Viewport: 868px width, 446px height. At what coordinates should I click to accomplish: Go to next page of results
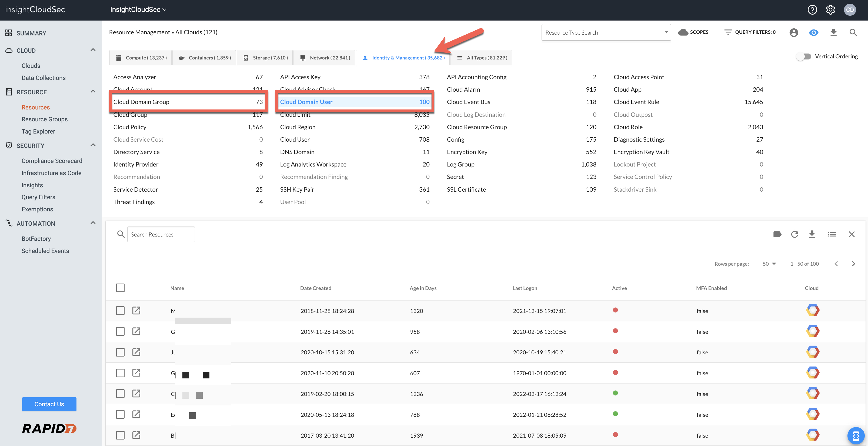[853, 264]
